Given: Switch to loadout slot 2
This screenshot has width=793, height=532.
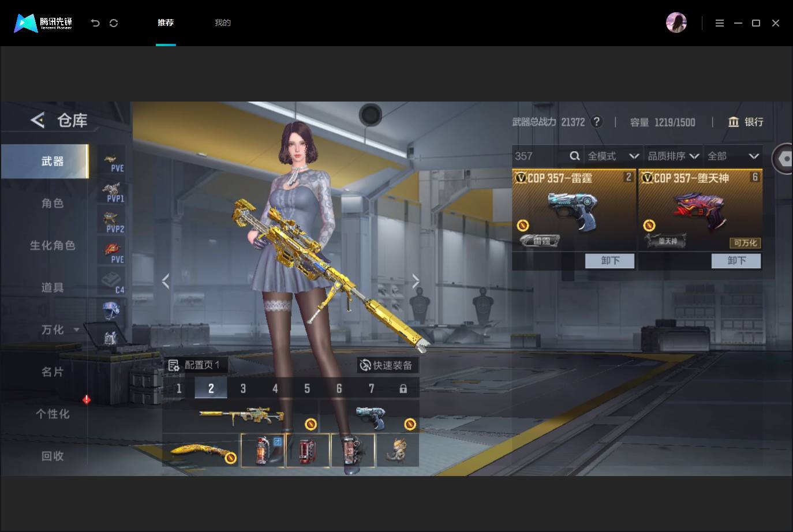Looking at the screenshot, I should [211, 388].
